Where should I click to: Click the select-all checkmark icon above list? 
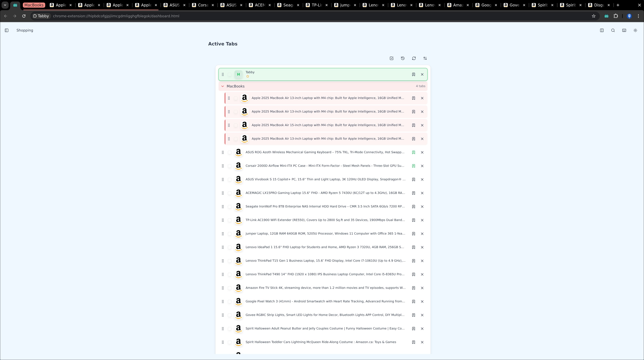click(x=392, y=58)
